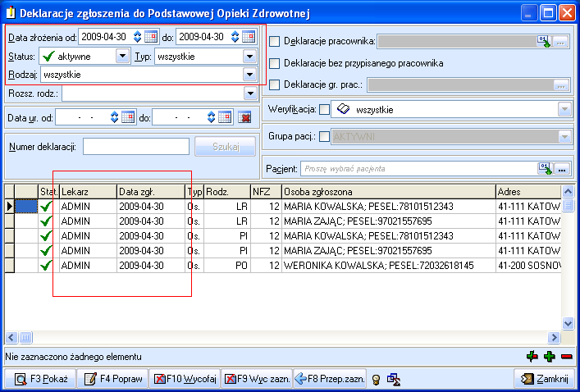Click horizontal scrollbar right arrow
This screenshot has height=392, width=580.
coord(554,337)
